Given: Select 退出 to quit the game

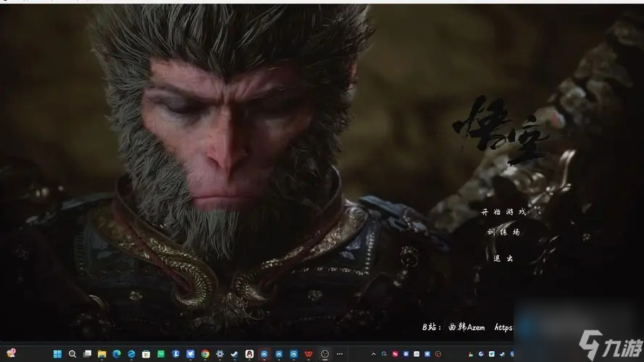Looking at the screenshot, I should 503,258.
